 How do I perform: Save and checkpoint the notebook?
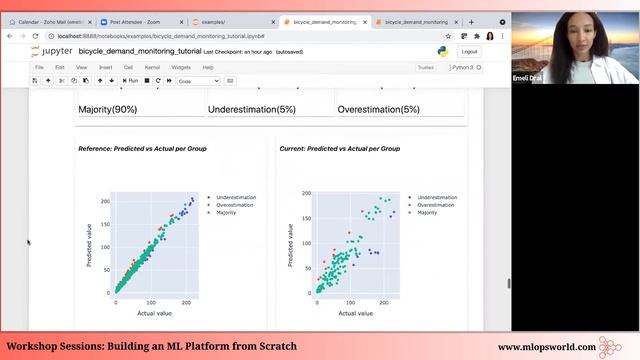pyautogui.click(x=35, y=81)
